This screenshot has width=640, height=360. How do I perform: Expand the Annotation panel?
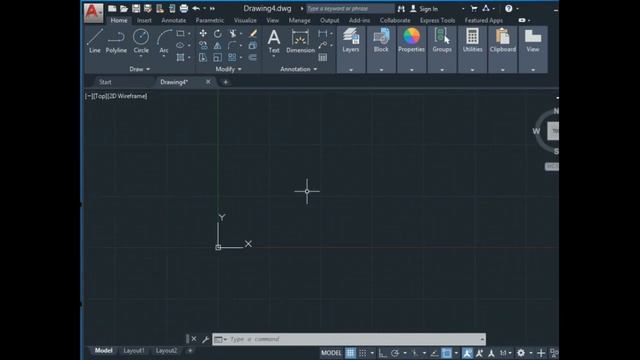(x=299, y=69)
